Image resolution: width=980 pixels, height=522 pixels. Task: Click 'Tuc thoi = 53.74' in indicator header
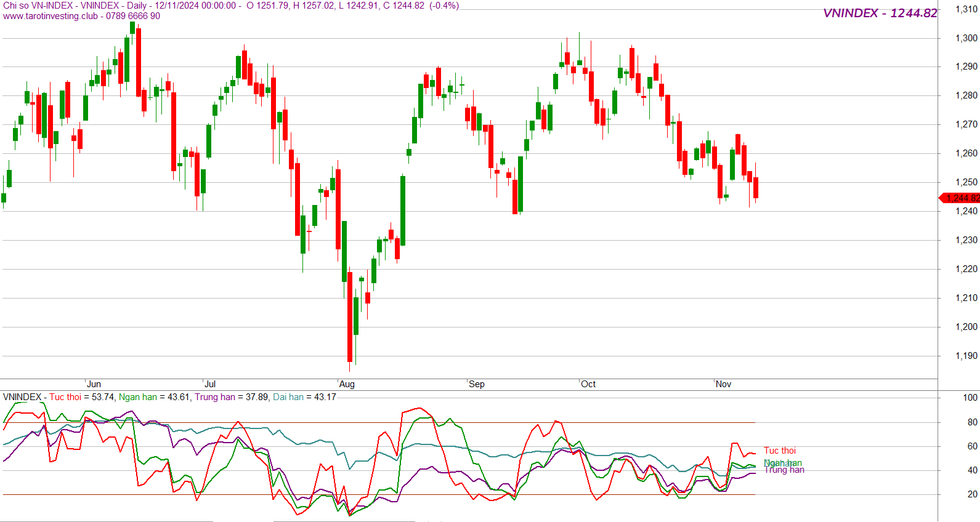tap(82, 397)
